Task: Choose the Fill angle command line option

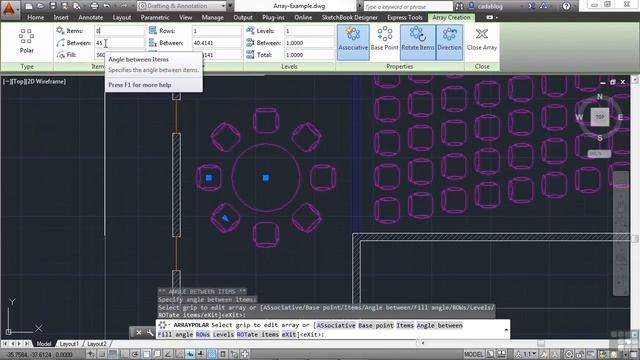Action: [x=176, y=334]
